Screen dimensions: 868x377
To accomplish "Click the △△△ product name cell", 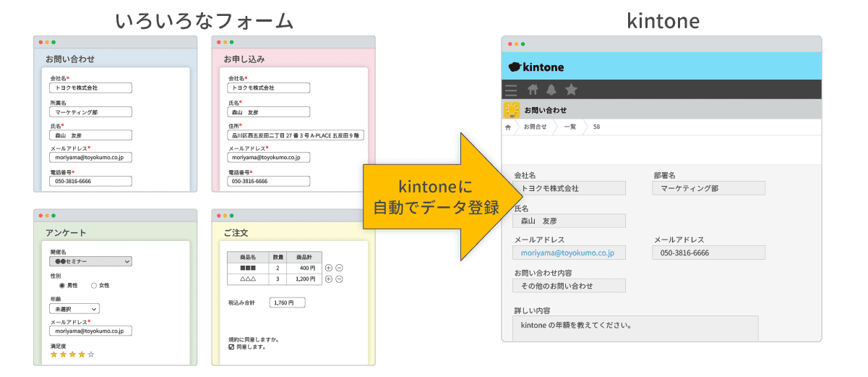I will point(248,279).
